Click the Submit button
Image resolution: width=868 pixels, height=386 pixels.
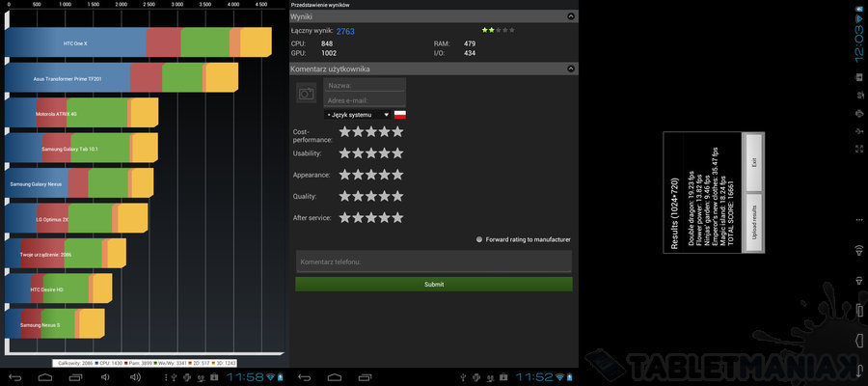coord(434,284)
